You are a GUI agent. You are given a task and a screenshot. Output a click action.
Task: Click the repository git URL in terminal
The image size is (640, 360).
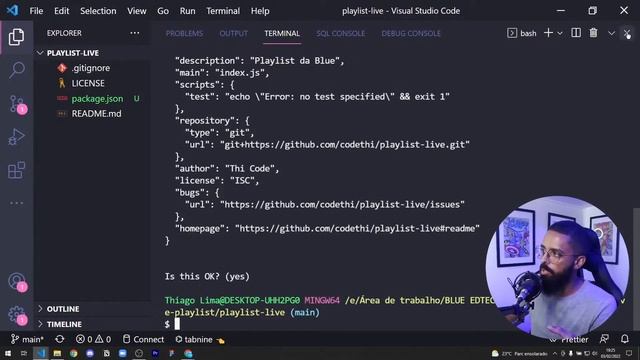[x=345, y=144]
